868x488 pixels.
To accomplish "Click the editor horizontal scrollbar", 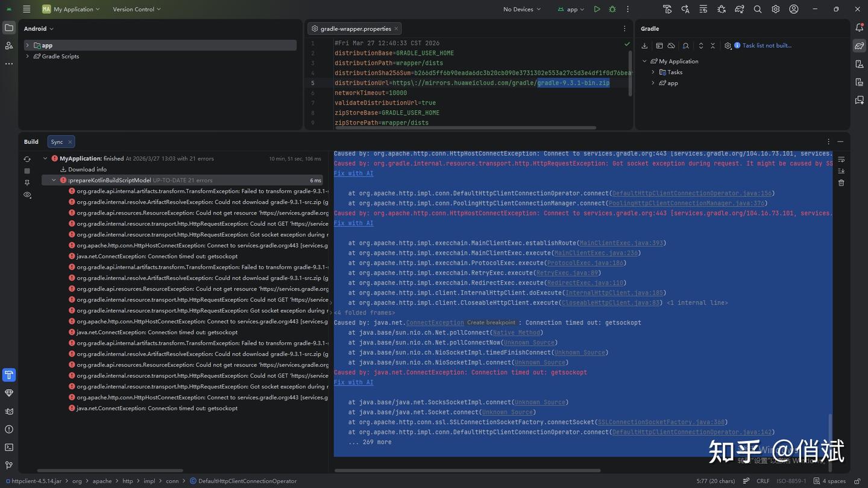I will (465, 128).
